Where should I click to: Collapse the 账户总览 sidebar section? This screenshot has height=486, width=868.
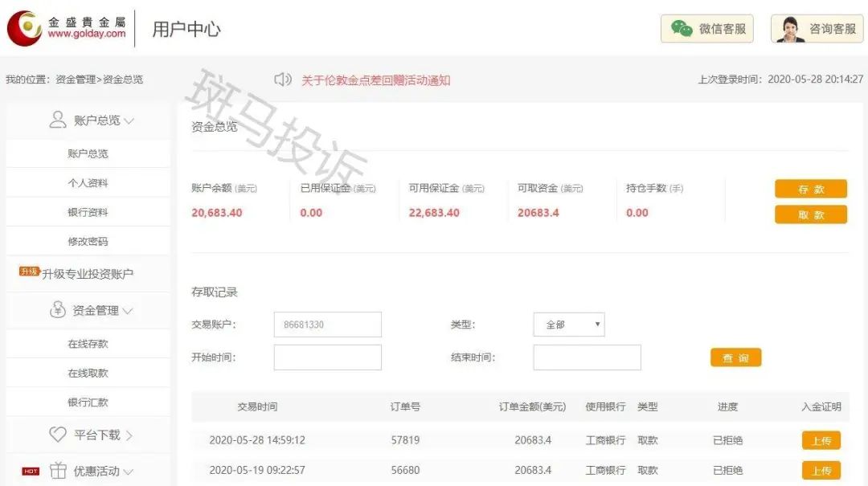[x=129, y=120]
